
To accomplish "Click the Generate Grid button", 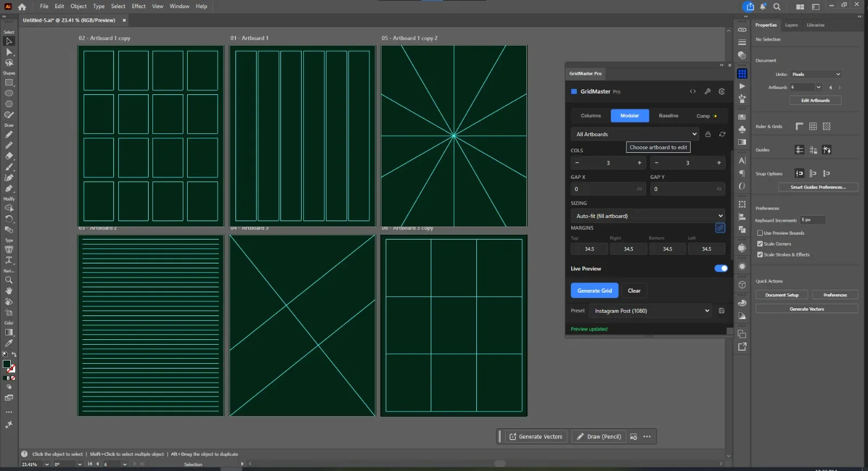I will (x=595, y=291).
